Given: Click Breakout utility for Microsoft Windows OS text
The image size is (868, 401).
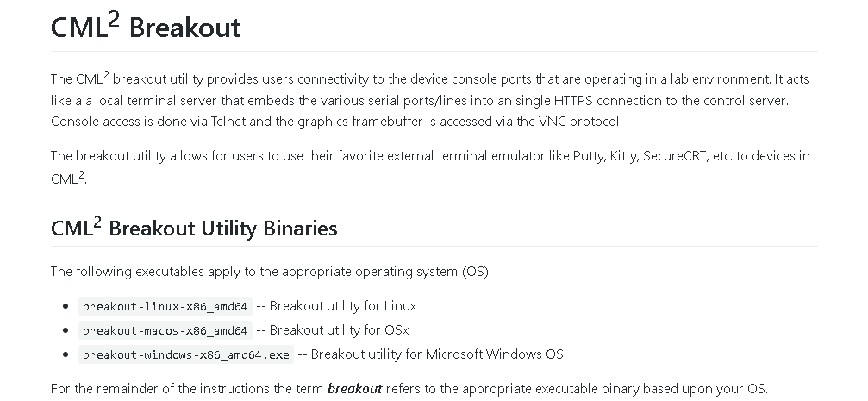Looking at the screenshot, I should point(437,354).
